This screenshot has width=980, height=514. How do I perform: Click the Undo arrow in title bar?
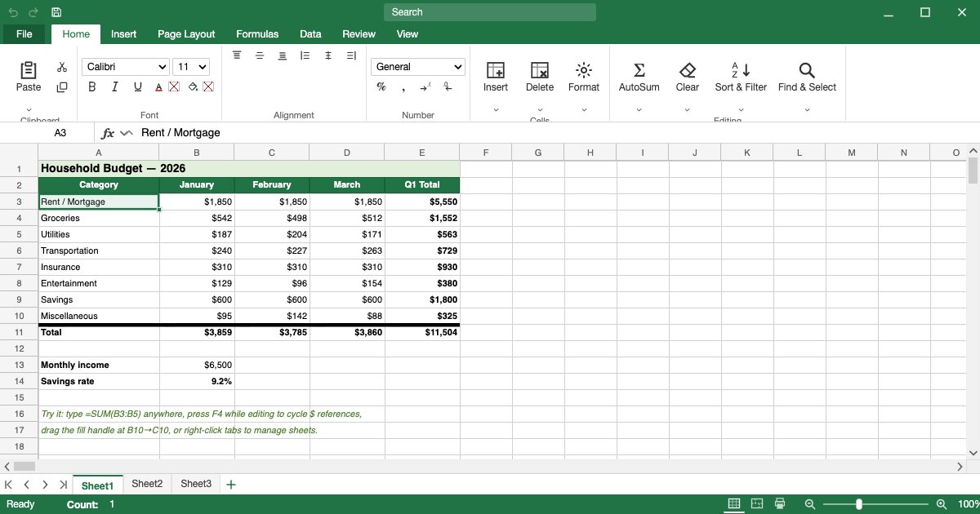click(x=14, y=12)
